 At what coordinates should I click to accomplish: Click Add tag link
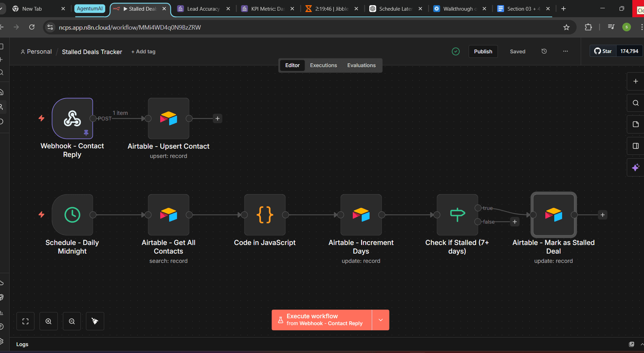pyautogui.click(x=143, y=52)
